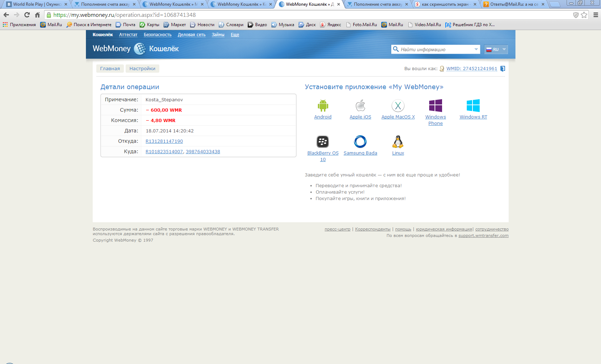This screenshot has width=601, height=364.
Task: Switch to как скриншотить экран tab
Action: click(446, 4)
